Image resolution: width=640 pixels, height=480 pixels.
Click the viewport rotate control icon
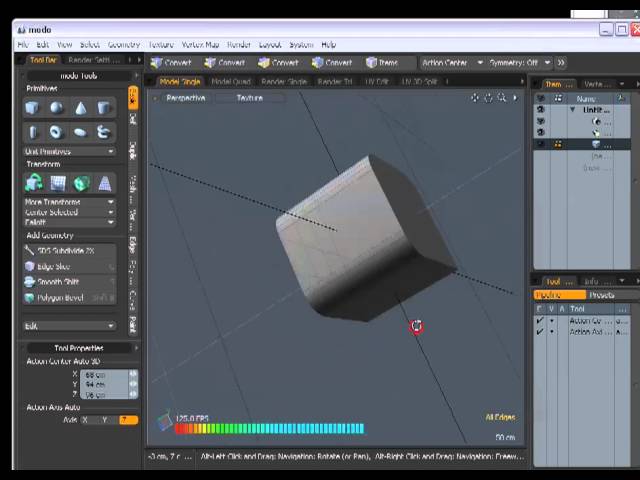(488, 98)
